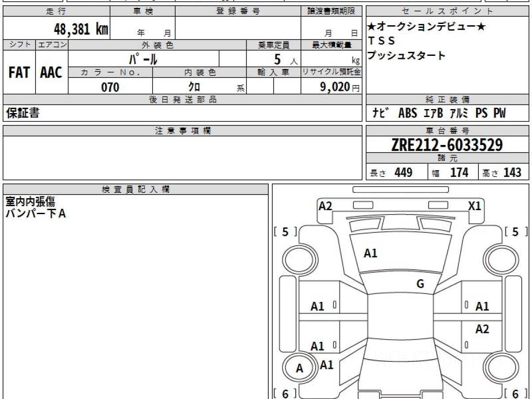Select the 車台番号 header

(447, 130)
